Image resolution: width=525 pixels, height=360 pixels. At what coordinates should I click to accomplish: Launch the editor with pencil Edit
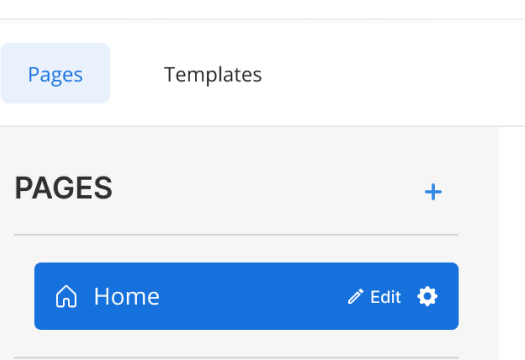374,296
